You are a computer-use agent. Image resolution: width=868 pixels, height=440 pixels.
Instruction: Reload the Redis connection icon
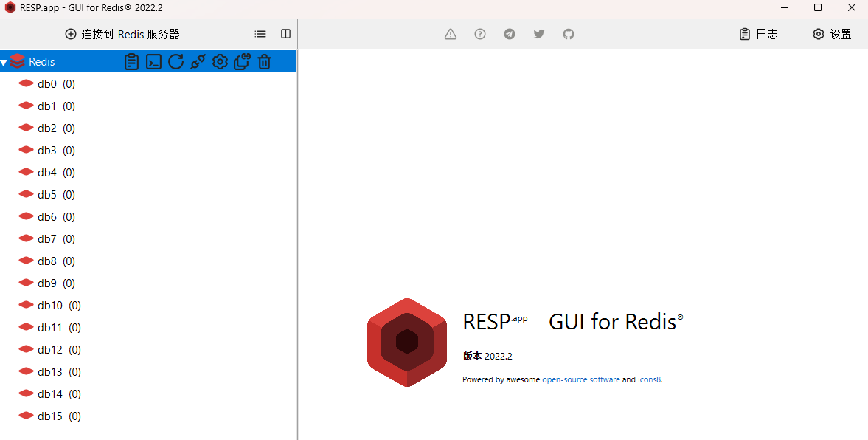pos(176,61)
